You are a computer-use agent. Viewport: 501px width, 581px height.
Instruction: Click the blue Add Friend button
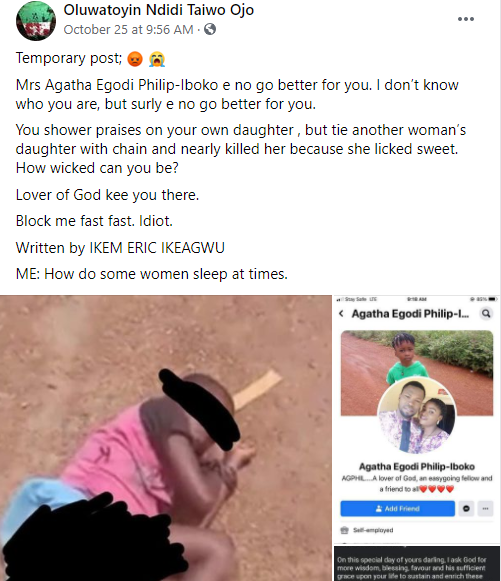(x=398, y=508)
